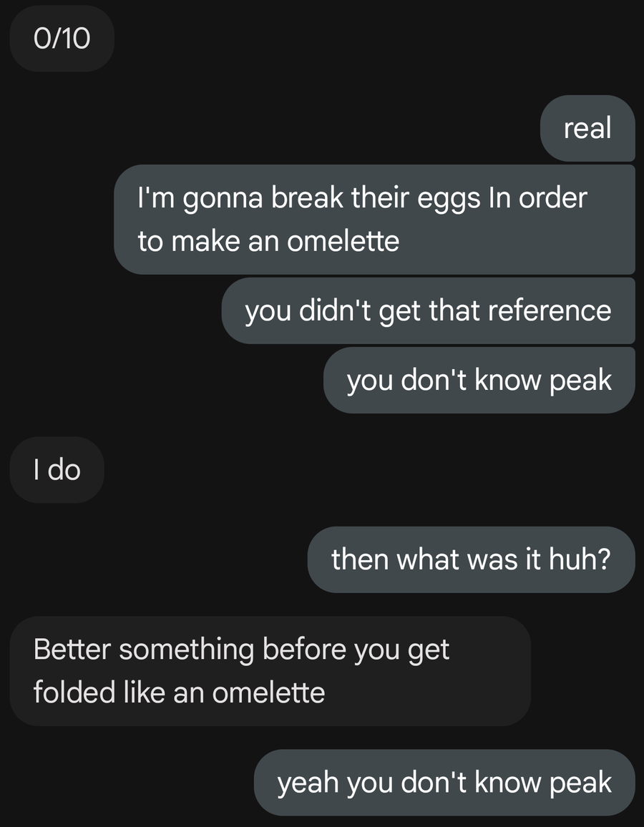Click the word "eggs" in the sent message

[449, 198]
